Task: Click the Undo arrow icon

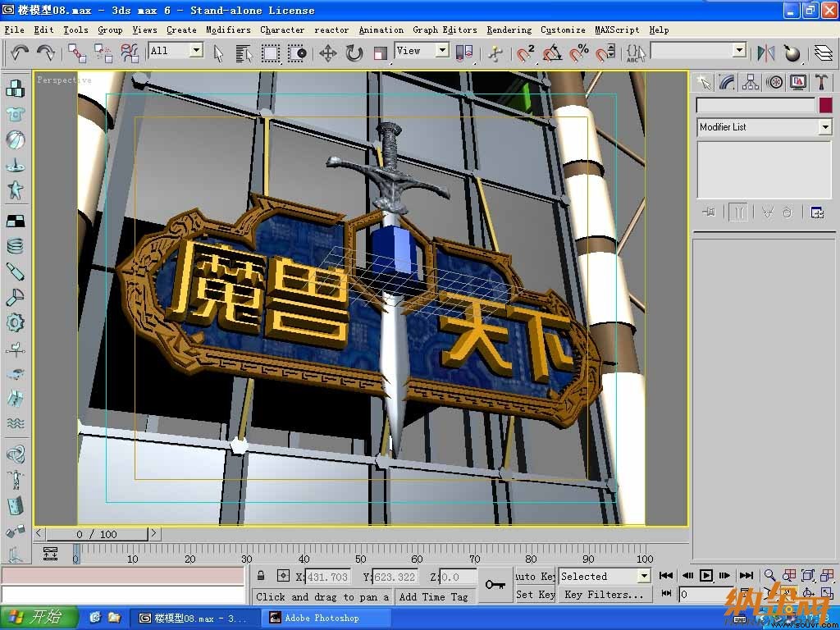Action: click(x=20, y=52)
